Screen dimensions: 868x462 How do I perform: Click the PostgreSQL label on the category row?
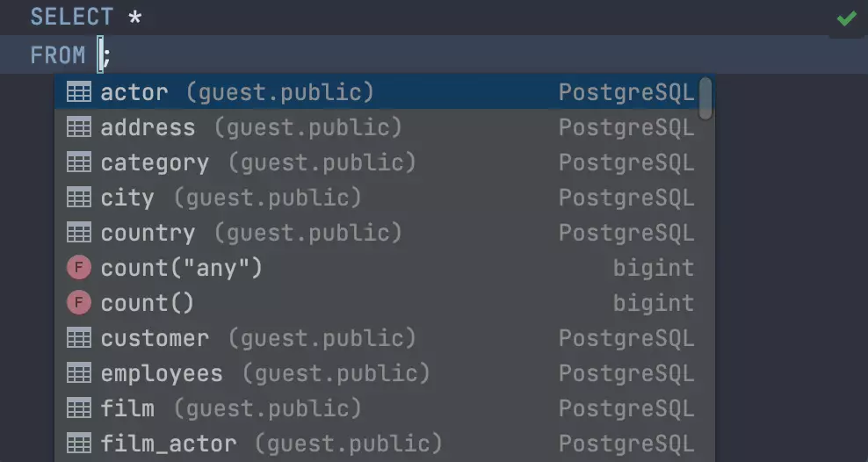[x=626, y=162]
